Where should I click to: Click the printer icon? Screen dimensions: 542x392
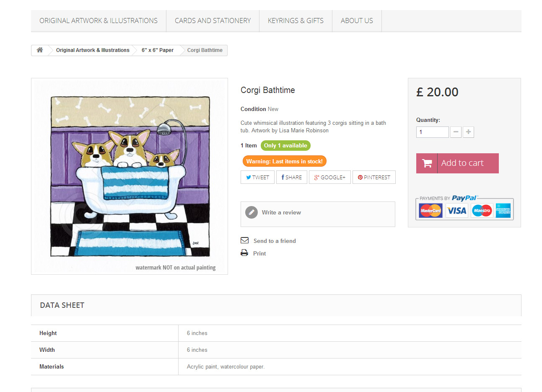[x=244, y=253]
